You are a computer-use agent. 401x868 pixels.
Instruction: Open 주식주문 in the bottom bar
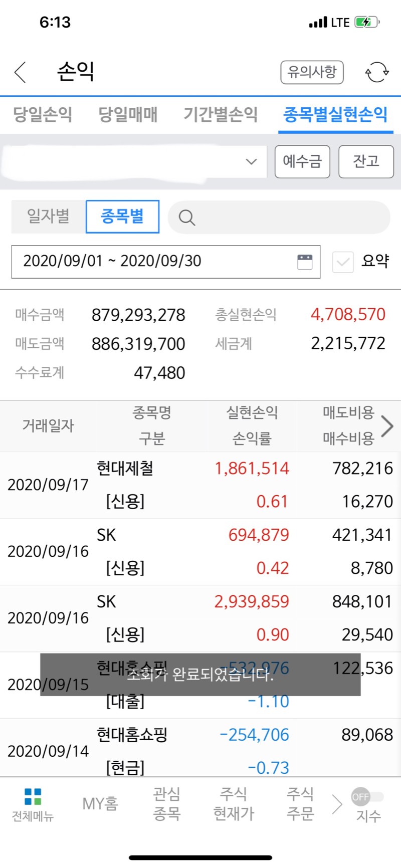(300, 804)
